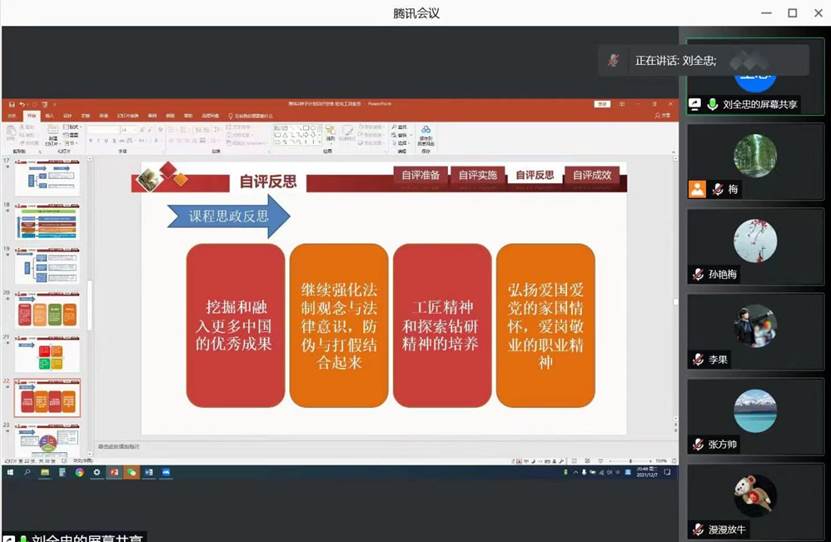Viewport: 831px width, 542px height.
Task: Select the 自评成效 tab on the slide
Action: coord(592,175)
